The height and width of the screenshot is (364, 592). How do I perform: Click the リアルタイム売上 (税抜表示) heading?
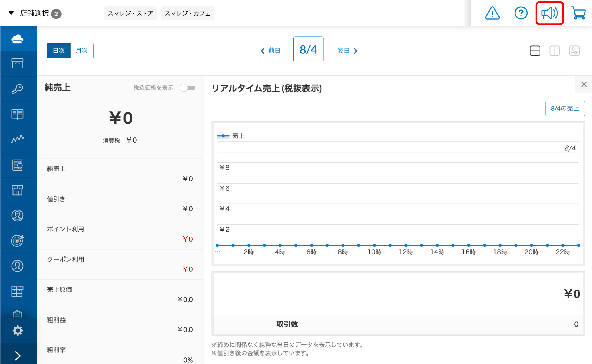click(267, 88)
